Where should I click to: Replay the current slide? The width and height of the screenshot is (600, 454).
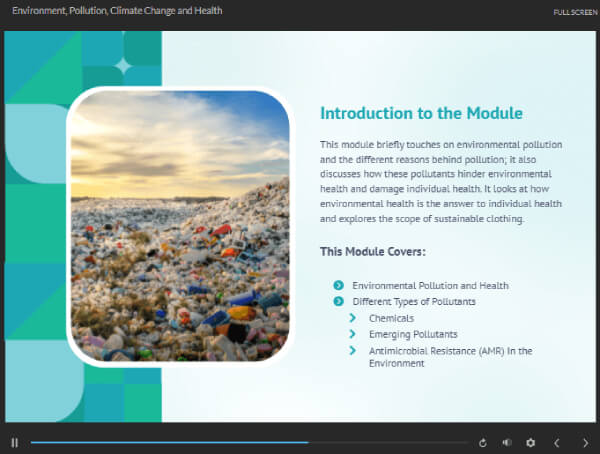483,443
